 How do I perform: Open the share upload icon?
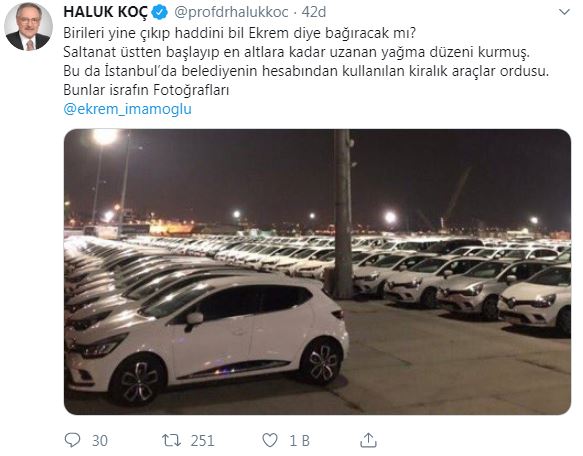tap(368, 440)
